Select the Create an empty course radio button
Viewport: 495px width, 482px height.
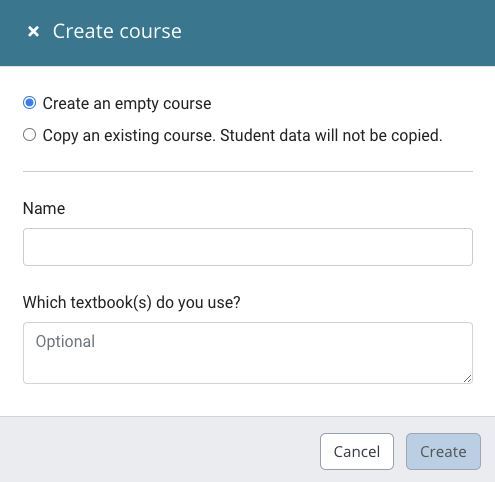point(29,103)
